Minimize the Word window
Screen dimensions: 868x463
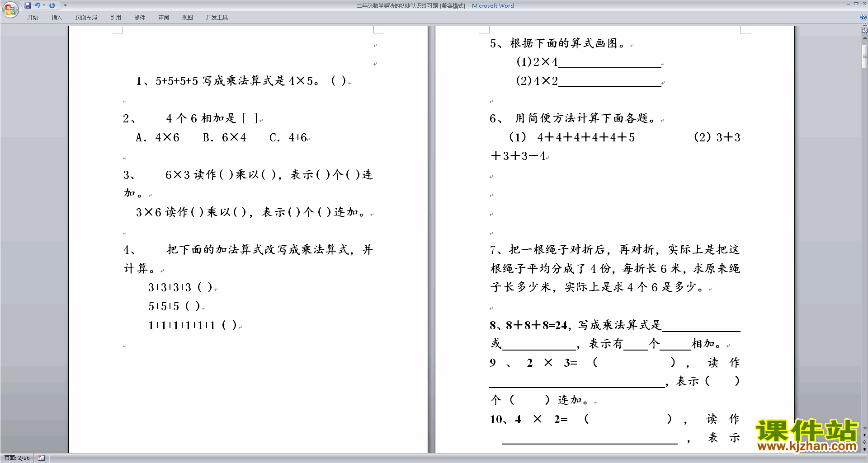tap(848, 4)
